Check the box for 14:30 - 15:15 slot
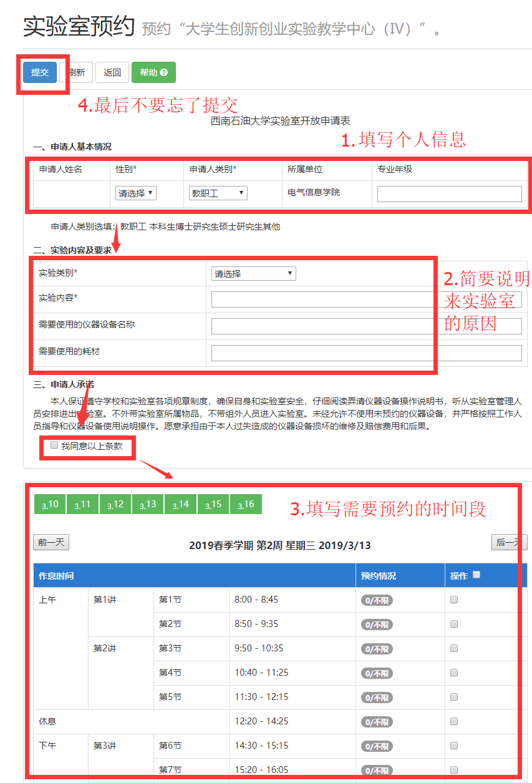The height and width of the screenshot is (783, 532). tap(454, 746)
